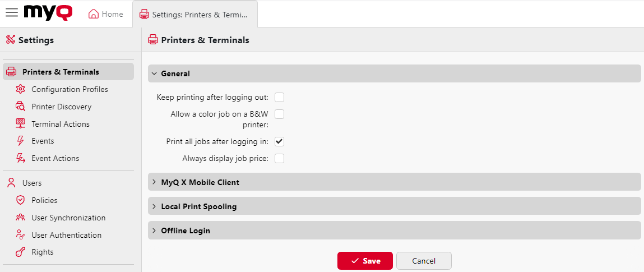Collapse the General section

click(155, 73)
